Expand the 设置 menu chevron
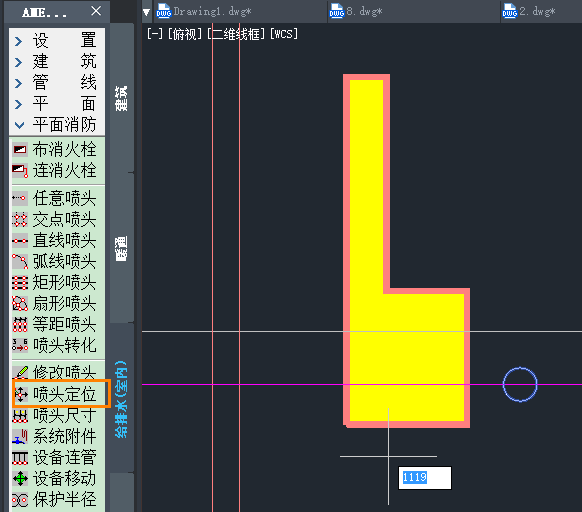This screenshot has height=512, width=582. click(19, 41)
